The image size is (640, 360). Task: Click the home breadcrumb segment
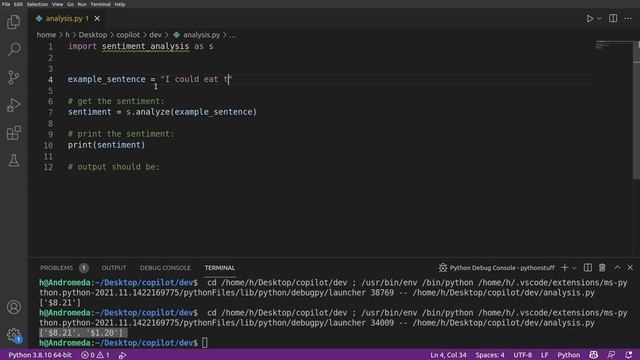click(x=46, y=35)
